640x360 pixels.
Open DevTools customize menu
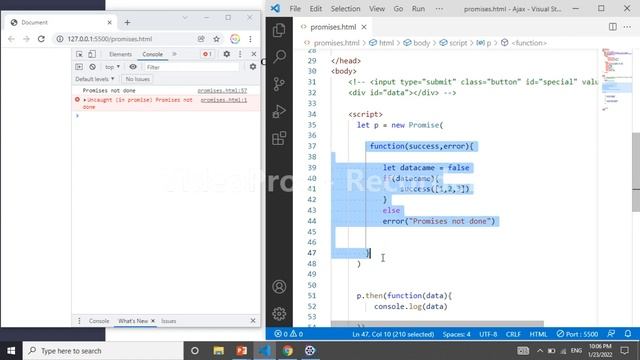click(x=240, y=54)
